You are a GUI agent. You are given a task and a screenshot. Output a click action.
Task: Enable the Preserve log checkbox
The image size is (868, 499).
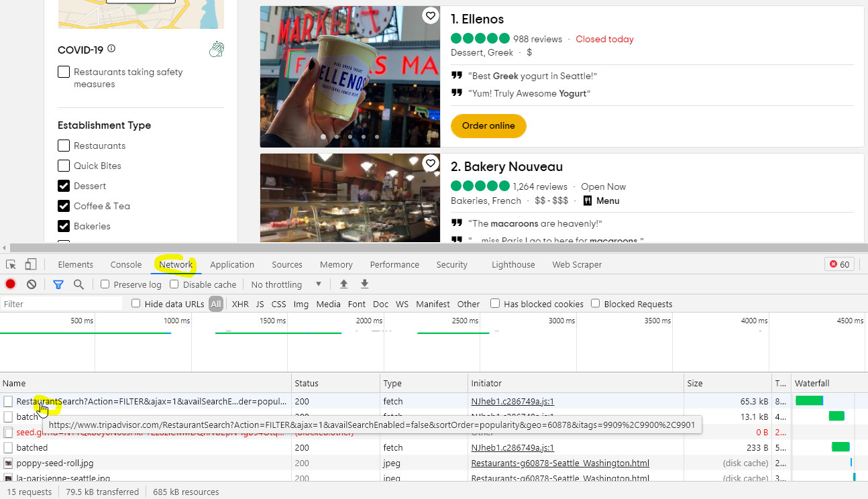(x=105, y=284)
